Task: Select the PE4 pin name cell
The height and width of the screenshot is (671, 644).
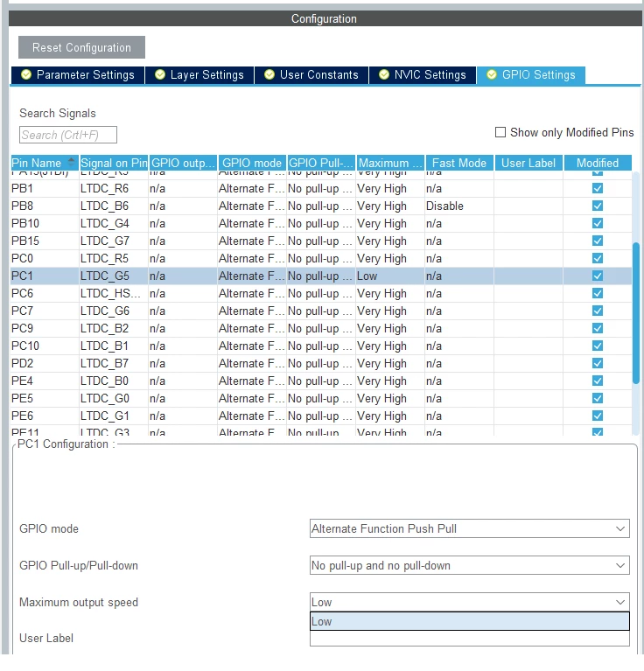Action: click(x=45, y=381)
